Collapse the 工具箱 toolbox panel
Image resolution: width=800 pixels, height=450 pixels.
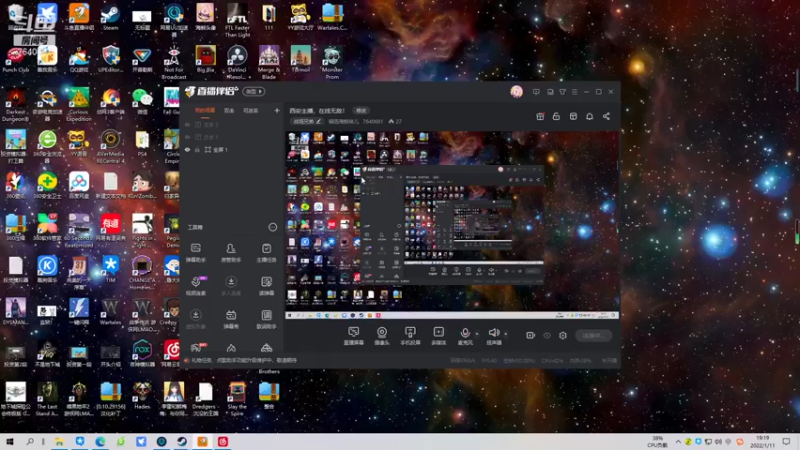272,227
